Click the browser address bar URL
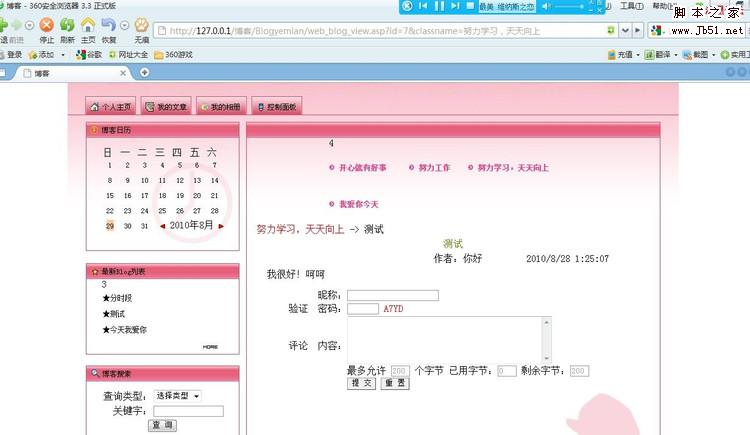 355,31
